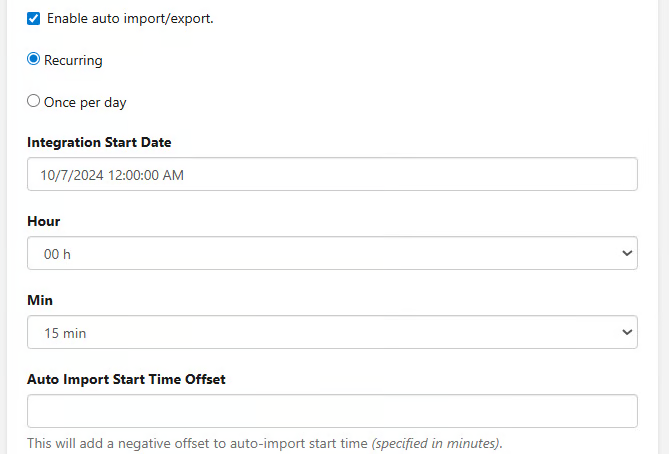Click the Integration Start Date heading label
Image resolution: width=669 pixels, height=454 pixels.
(106, 142)
